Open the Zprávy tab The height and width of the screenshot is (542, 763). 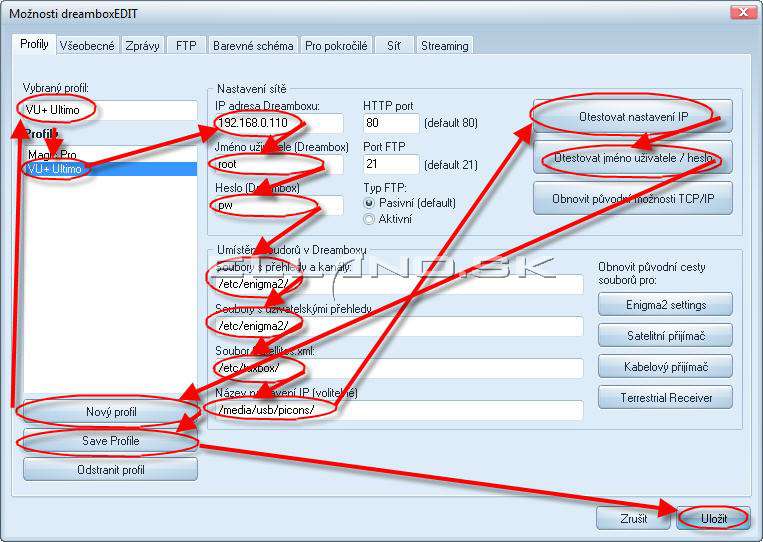[x=142, y=46]
